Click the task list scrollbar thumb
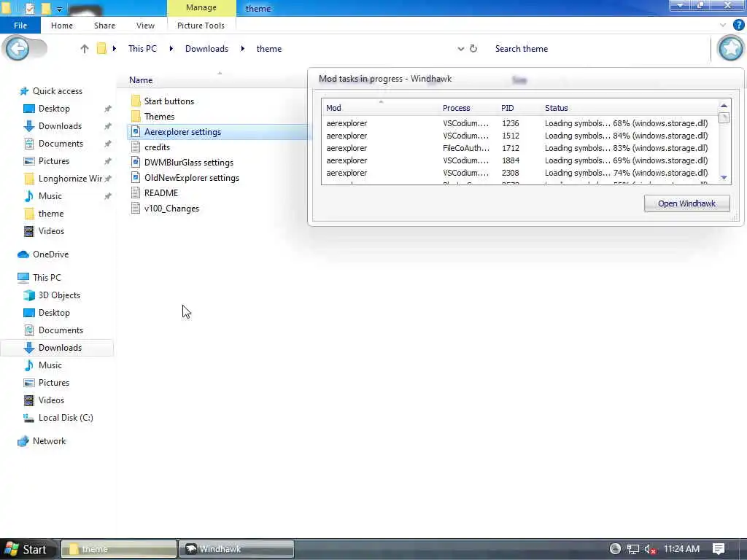 point(724,117)
